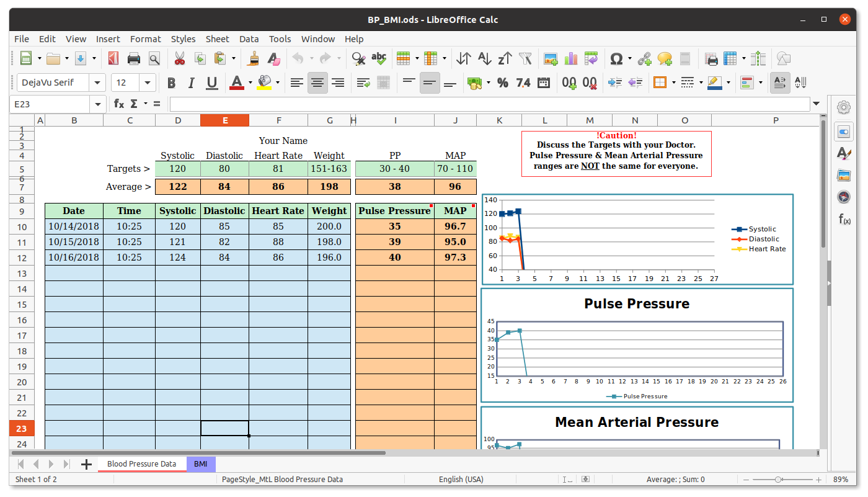
Task: Open the Data menu
Action: click(x=249, y=38)
